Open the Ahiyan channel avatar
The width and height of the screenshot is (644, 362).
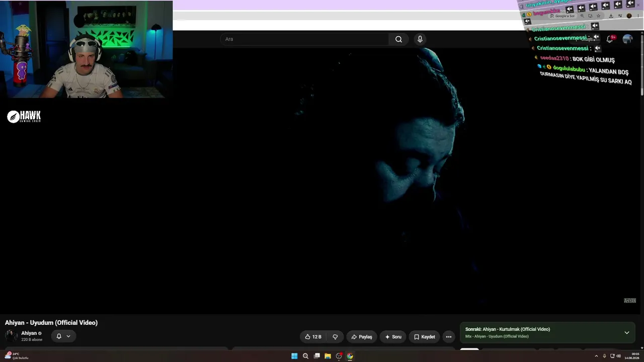[x=11, y=336]
